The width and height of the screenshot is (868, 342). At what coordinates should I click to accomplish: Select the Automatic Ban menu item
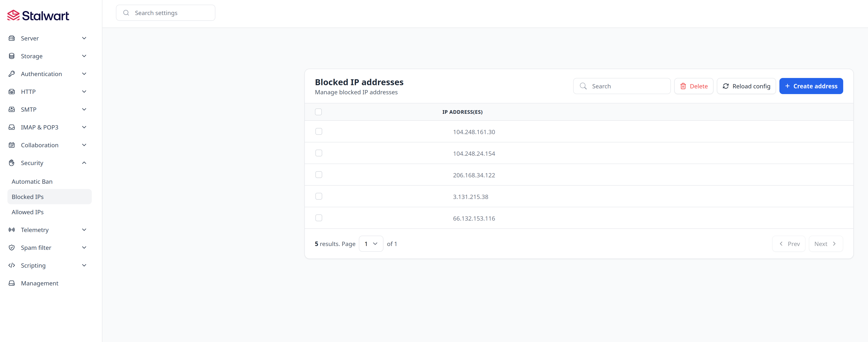coord(32,181)
